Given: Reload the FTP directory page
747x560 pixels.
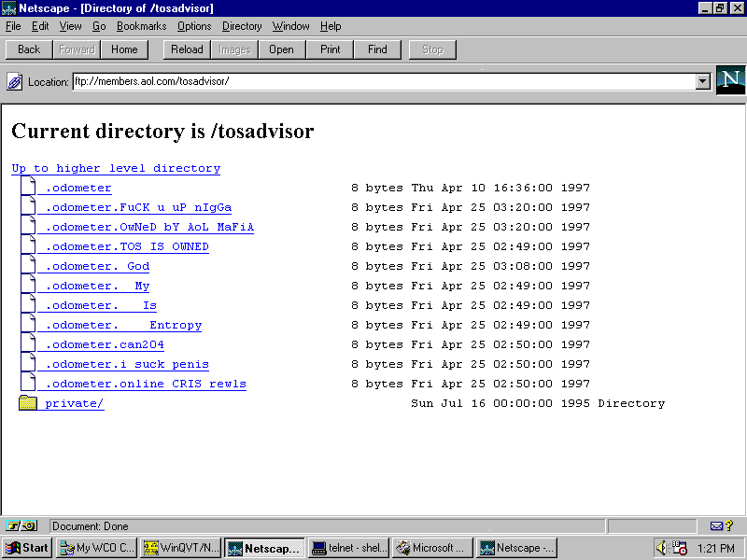Looking at the screenshot, I should (187, 49).
